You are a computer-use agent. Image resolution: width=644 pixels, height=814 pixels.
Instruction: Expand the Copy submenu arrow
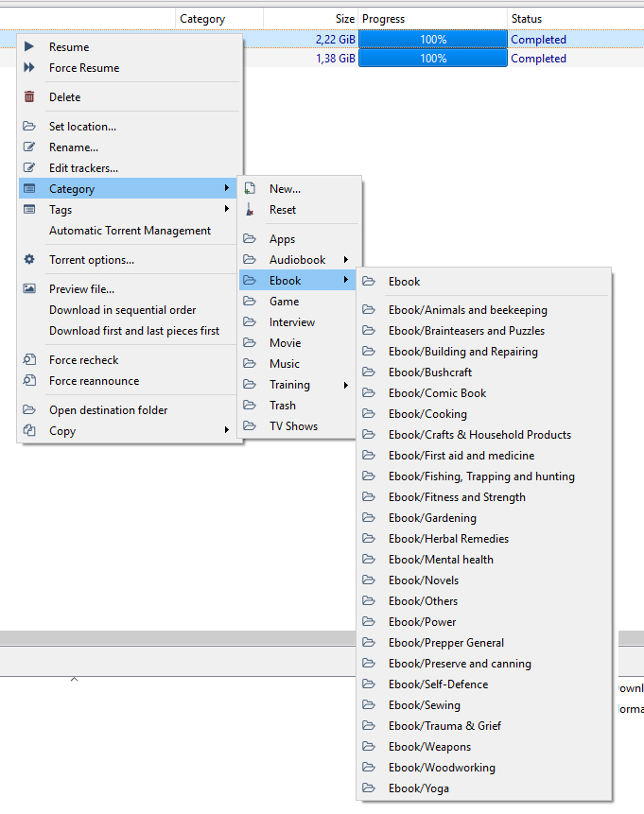[x=226, y=430]
